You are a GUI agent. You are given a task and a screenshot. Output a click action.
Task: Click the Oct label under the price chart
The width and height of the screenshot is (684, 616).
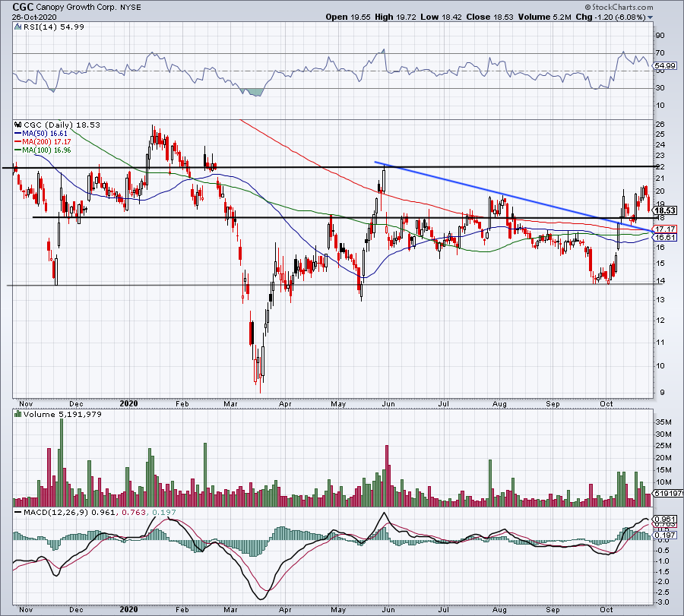[606, 403]
